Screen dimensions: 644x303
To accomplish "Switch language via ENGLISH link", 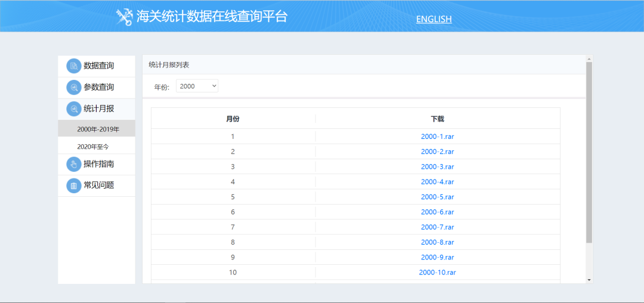I will [434, 19].
